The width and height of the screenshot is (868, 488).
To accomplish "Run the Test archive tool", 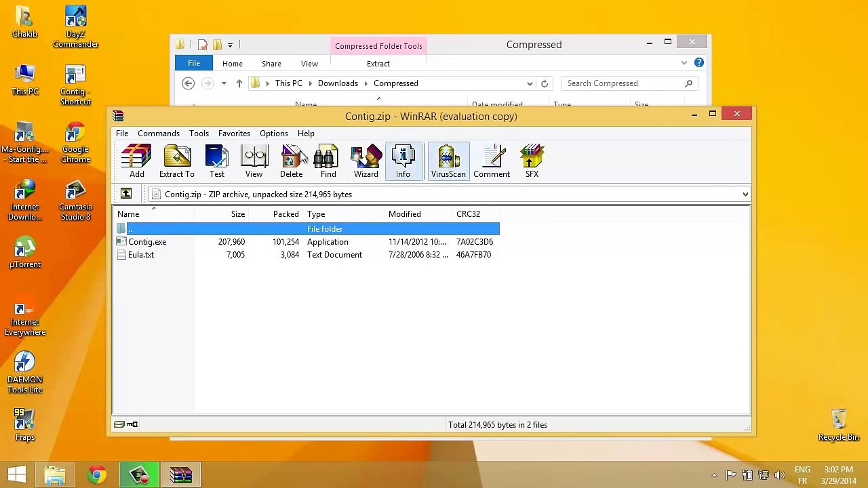I will pos(217,161).
